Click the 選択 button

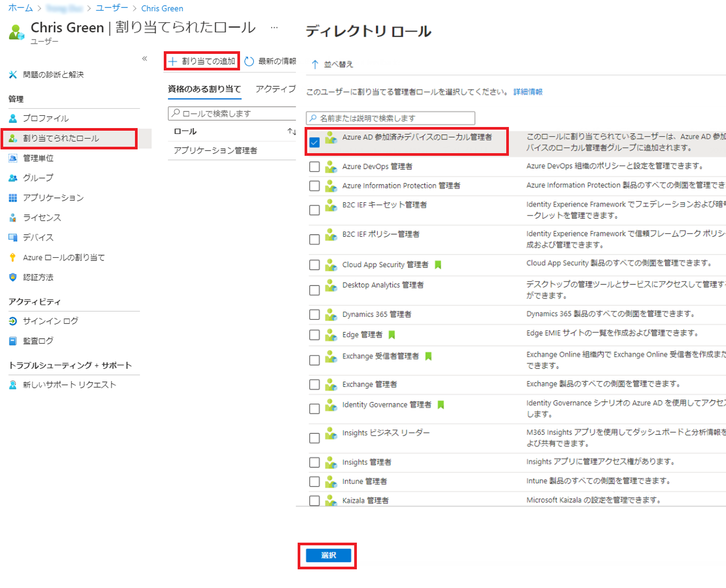click(x=329, y=555)
